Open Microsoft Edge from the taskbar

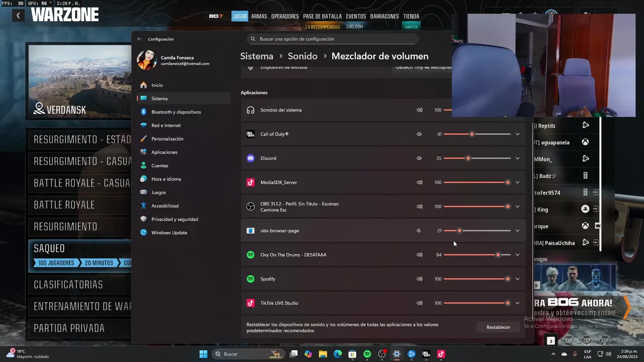coord(338,354)
